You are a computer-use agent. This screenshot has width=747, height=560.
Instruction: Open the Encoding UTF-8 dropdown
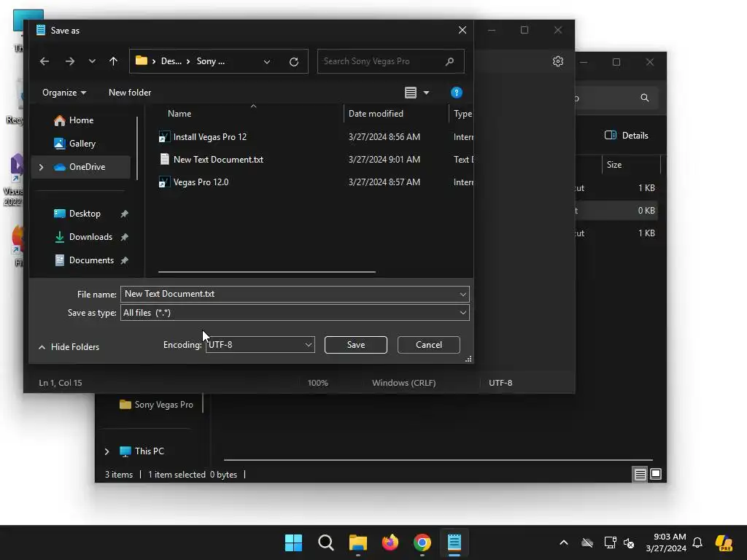coord(260,345)
